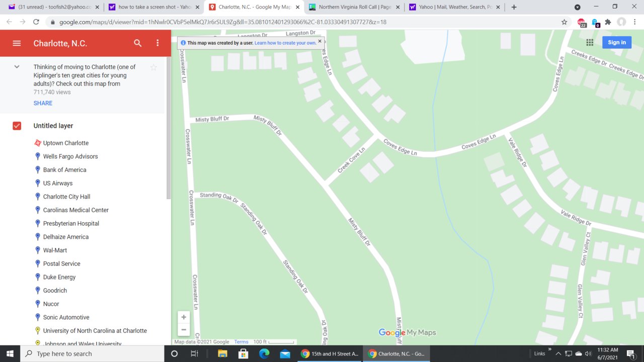Select Wells Fargo Advisors pin
This screenshot has height=362, width=644.
coord(70,156)
